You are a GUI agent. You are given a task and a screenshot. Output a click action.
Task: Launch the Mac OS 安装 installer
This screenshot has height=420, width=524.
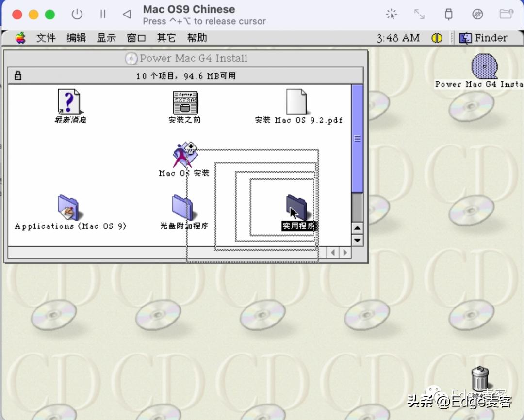click(183, 154)
